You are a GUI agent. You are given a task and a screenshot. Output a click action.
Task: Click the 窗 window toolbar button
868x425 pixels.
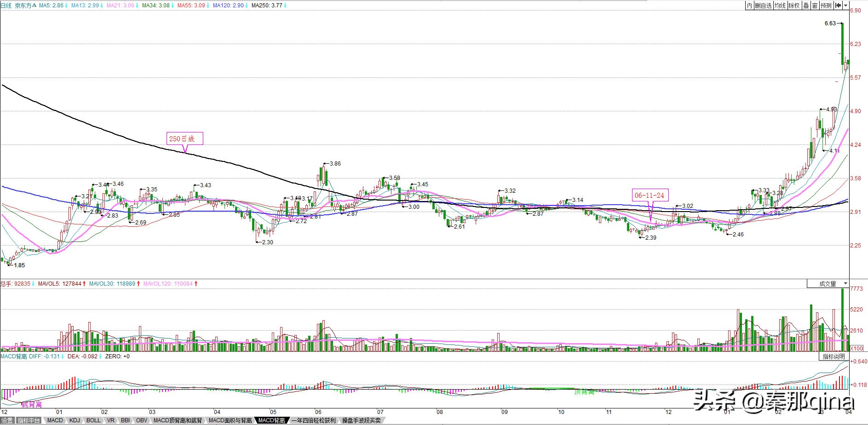click(815, 6)
